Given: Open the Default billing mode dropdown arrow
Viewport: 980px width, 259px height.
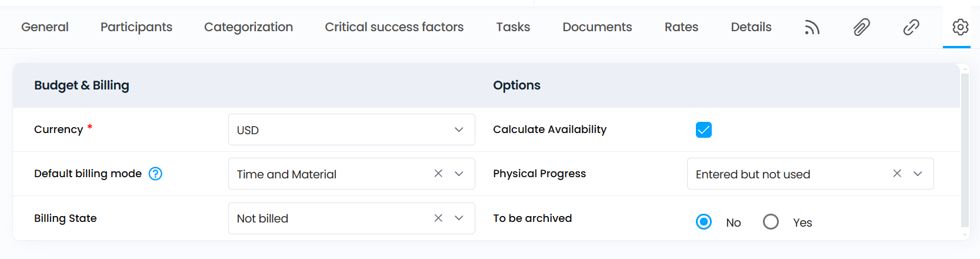Looking at the screenshot, I should click(459, 174).
